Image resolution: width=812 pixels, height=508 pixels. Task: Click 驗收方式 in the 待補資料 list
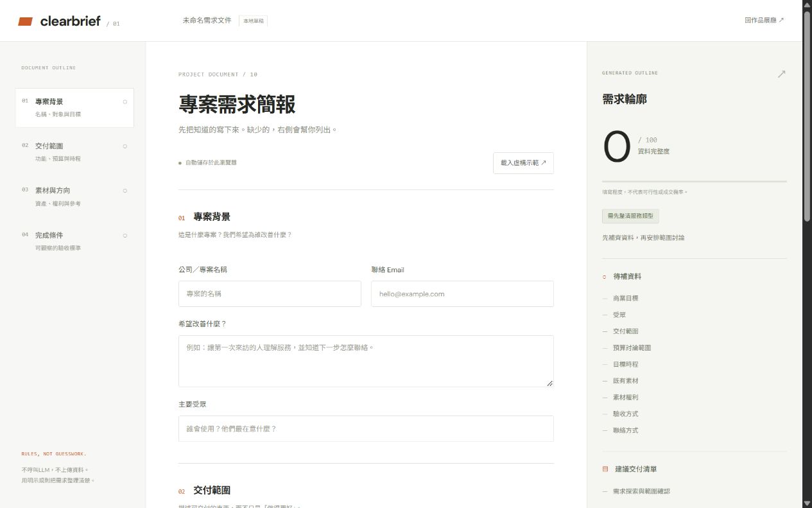[625, 414]
